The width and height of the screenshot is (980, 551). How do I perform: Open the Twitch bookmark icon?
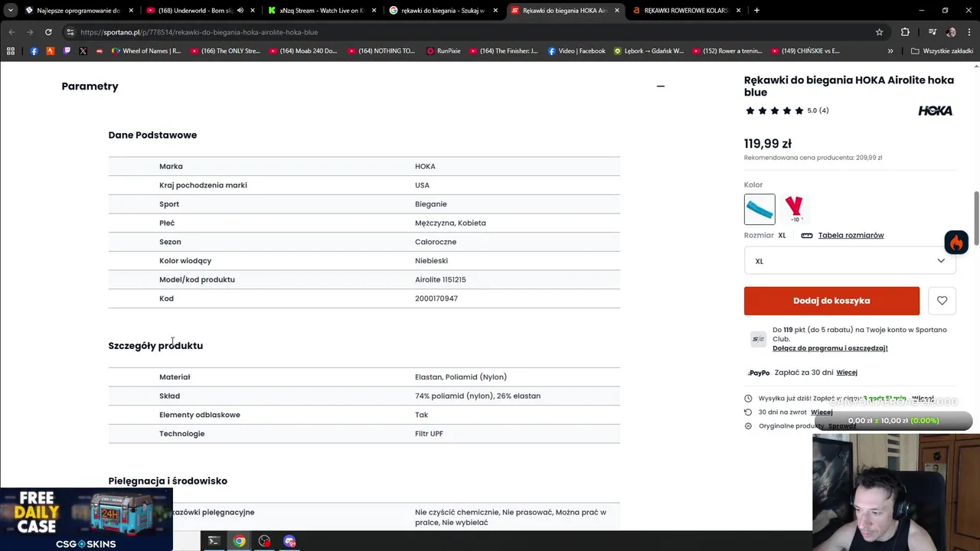(67, 51)
